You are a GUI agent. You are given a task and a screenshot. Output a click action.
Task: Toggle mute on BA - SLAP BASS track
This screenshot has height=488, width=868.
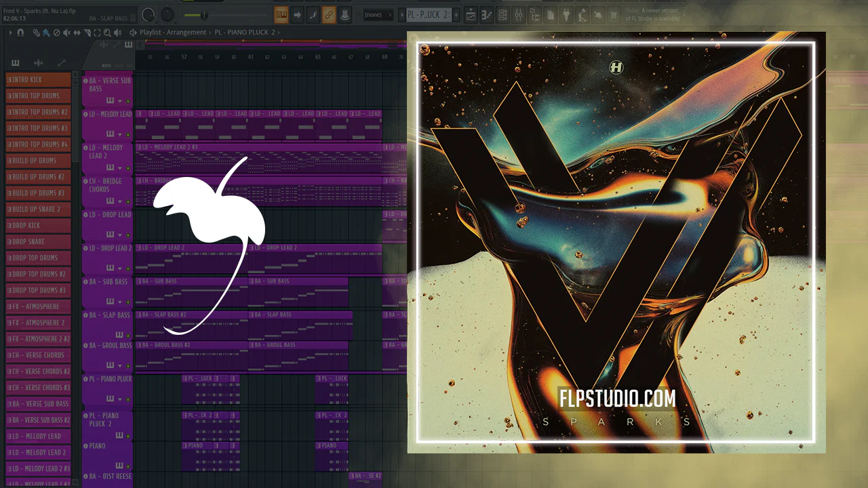point(127,335)
